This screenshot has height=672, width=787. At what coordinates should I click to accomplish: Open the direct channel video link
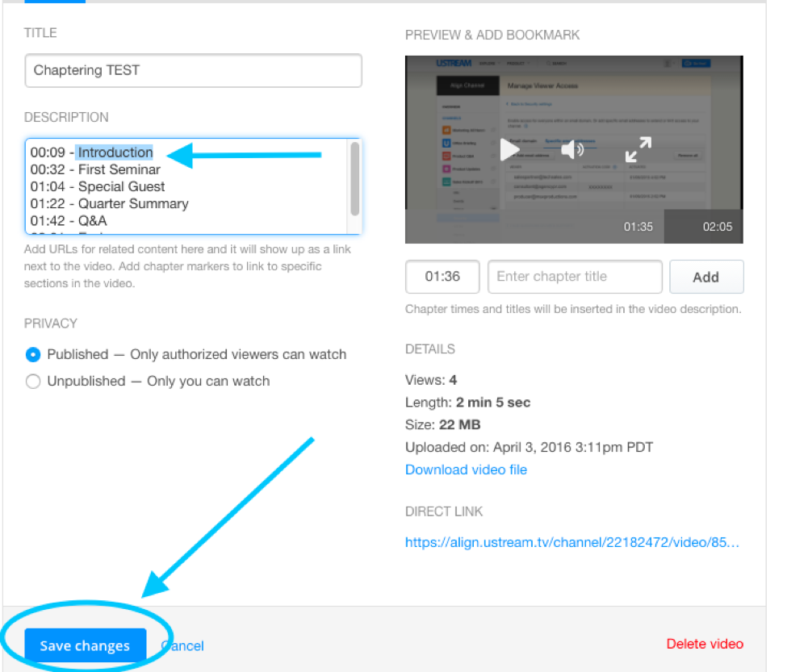coord(572,542)
